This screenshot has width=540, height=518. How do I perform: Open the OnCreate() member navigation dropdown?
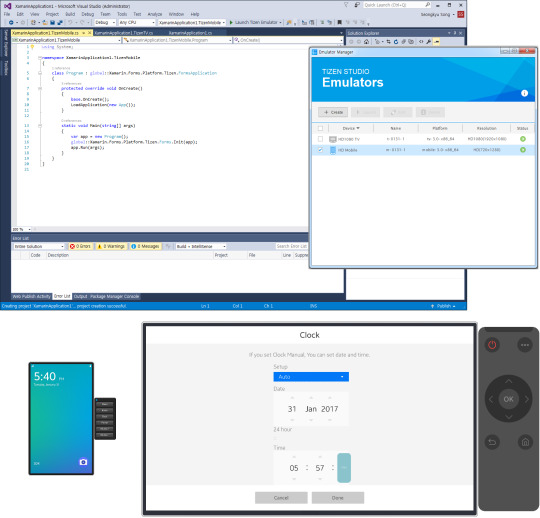288,40
